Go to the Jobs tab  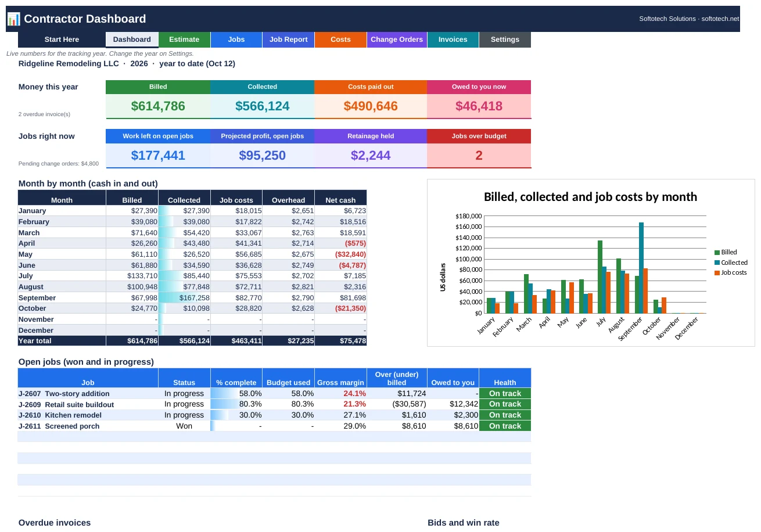coord(236,39)
